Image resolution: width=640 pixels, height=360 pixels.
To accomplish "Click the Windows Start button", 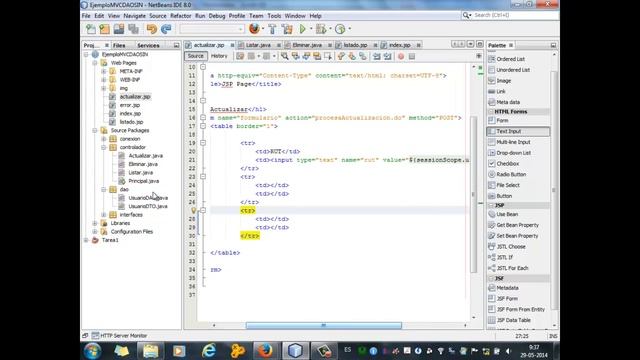I will tap(93, 351).
